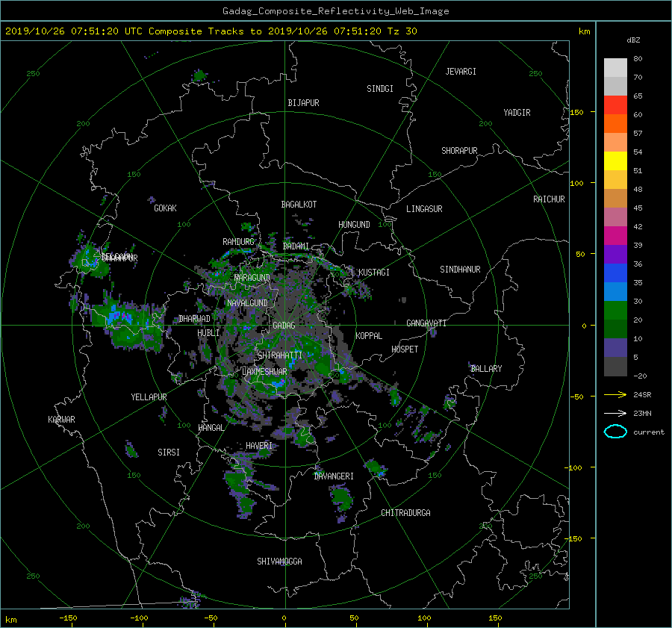Click the 80 dBZ light gray swatch

click(x=615, y=68)
